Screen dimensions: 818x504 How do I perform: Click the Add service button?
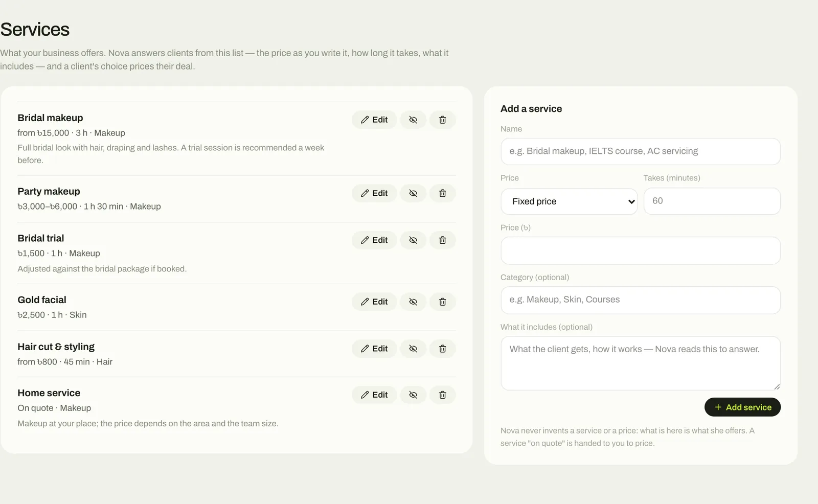pyautogui.click(x=742, y=407)
